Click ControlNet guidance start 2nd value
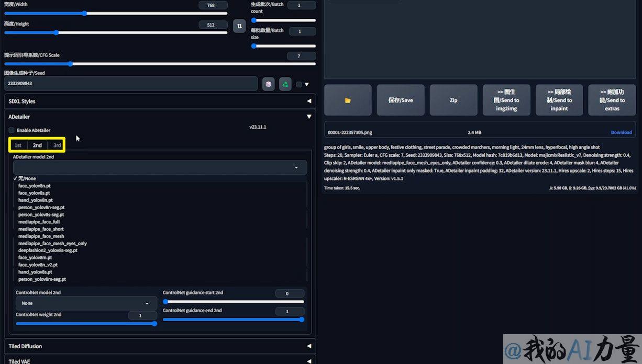This screenshot has height=364, width=642. click(x=290, y=293)
